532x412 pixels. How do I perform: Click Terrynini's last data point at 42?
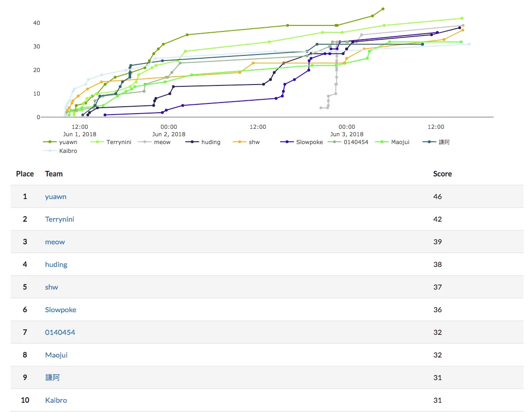click(462, 18)
